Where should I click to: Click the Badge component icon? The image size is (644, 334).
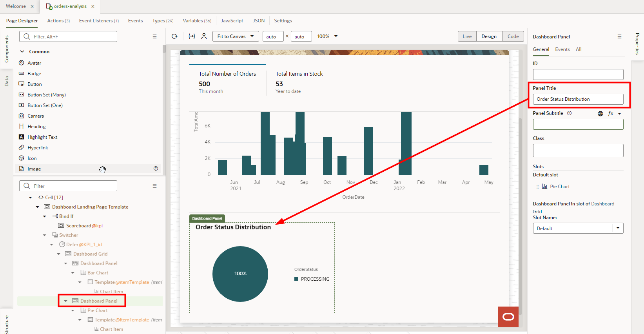click(22, 73)
